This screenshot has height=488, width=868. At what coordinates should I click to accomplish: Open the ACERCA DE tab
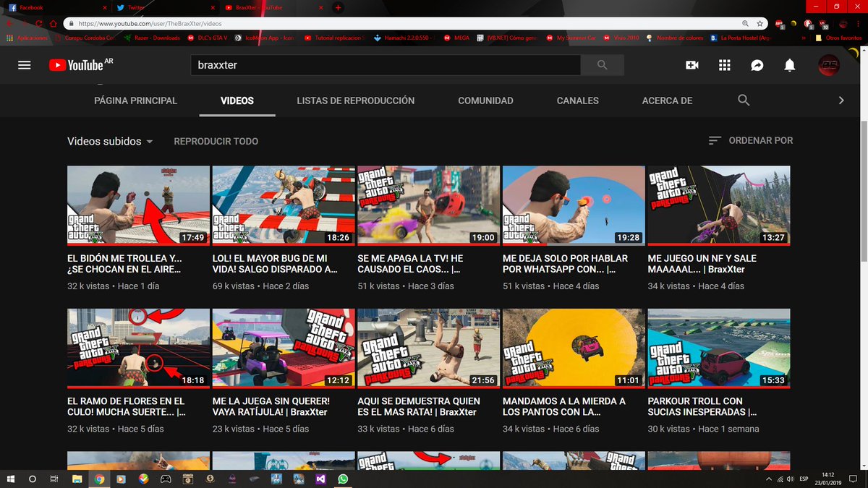(667, 100)
